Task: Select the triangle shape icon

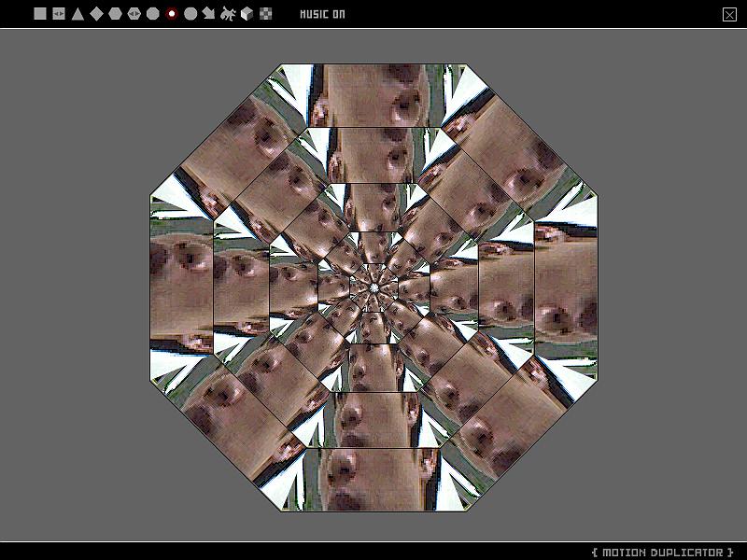Action: click(78, 14)
